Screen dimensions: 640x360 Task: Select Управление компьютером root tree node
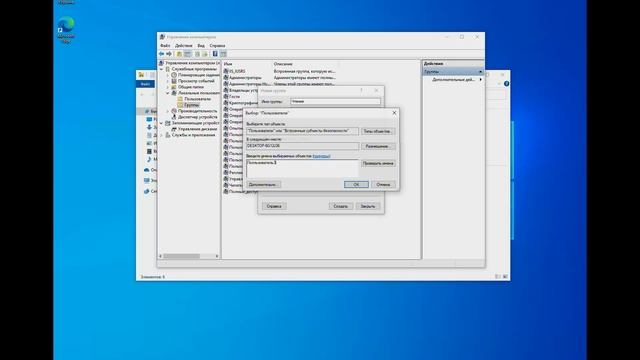click(192, 63)
